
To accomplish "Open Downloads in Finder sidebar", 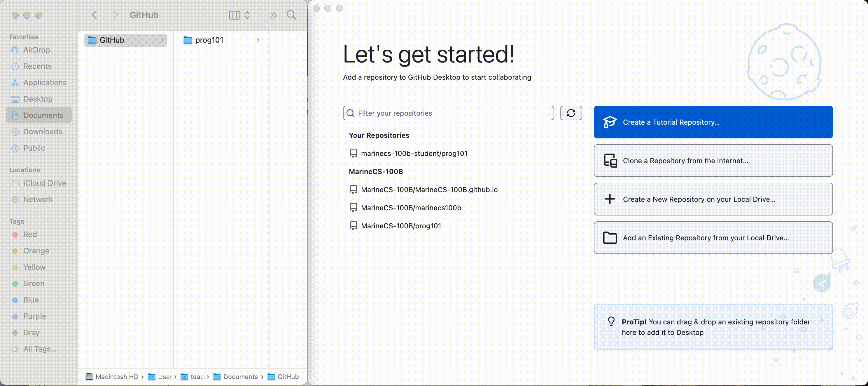I will pos(39,132).
